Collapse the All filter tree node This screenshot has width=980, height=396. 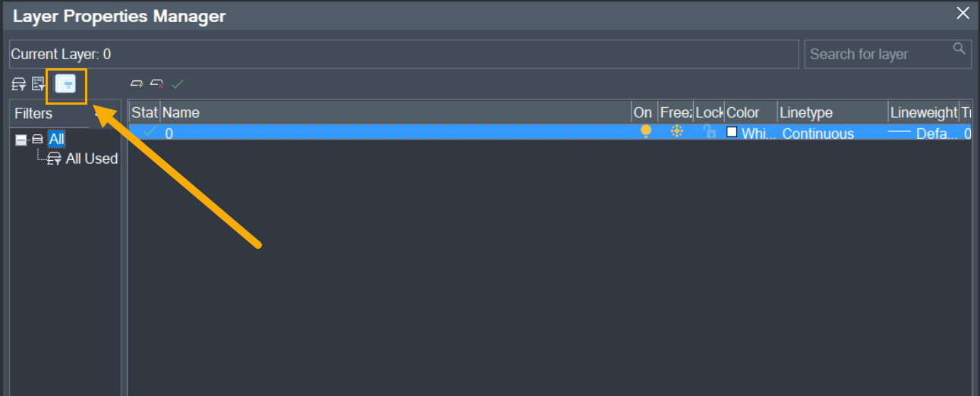point(21,140)
